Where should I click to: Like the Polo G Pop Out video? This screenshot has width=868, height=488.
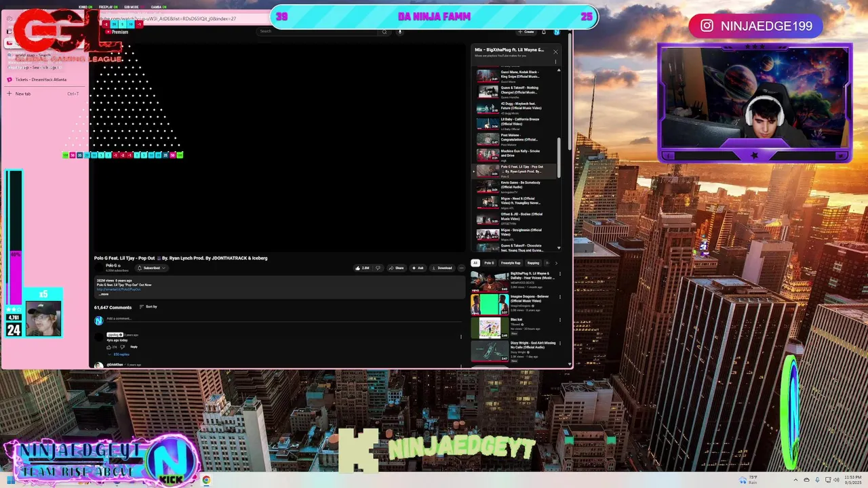click(x=363, y=268)
